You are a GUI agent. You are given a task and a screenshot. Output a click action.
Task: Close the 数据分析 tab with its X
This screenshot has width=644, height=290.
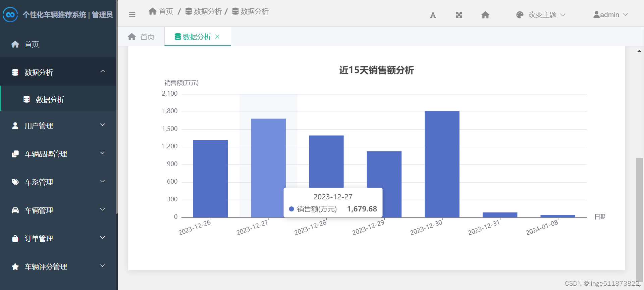[x=217, y=37]
